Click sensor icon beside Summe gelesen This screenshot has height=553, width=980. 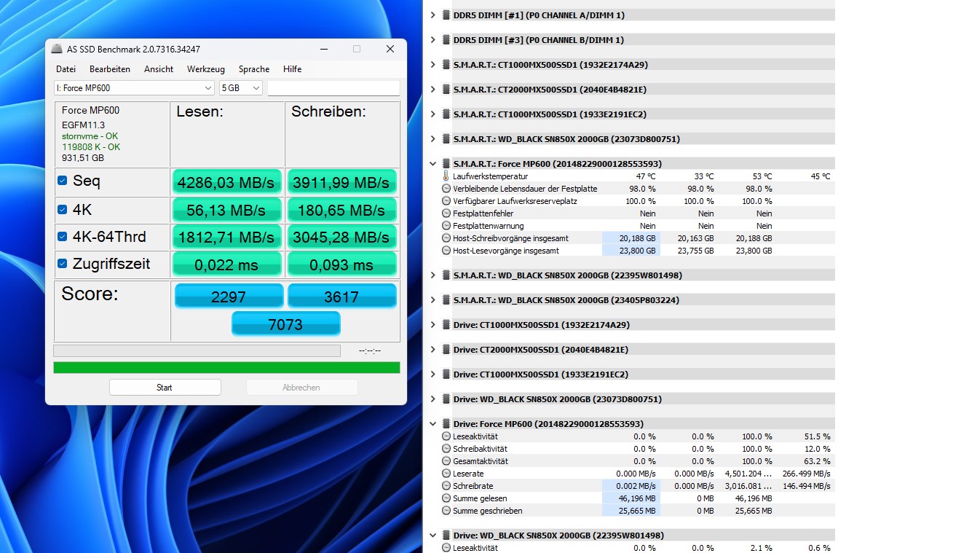pos(446,498)
